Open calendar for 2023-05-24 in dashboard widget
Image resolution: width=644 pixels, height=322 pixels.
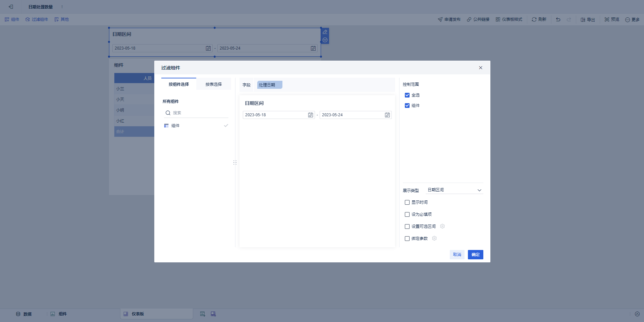[x=313, y=48]
